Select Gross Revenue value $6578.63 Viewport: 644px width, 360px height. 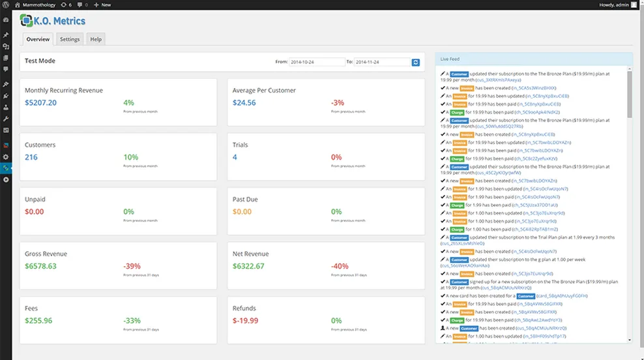[x=40, y=266]
